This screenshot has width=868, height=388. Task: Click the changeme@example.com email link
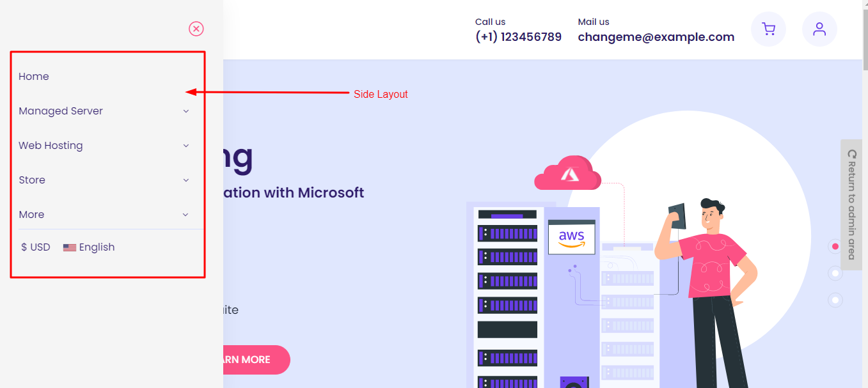656,37
